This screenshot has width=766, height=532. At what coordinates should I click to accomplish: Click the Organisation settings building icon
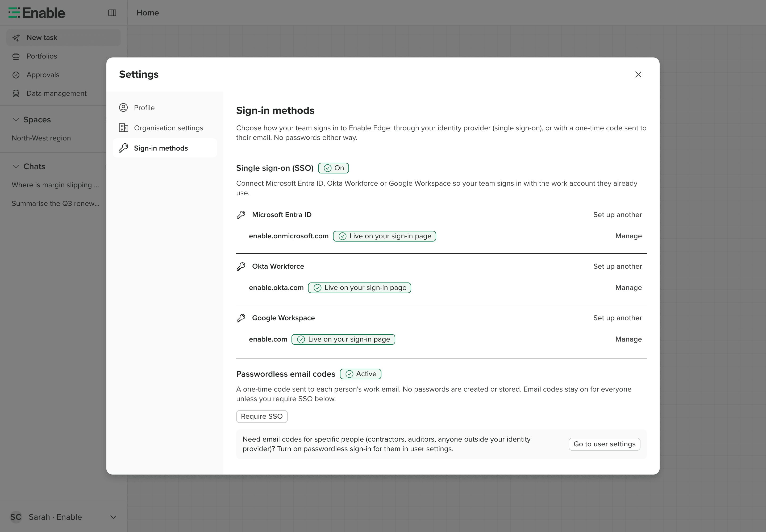tap(123, 128)
